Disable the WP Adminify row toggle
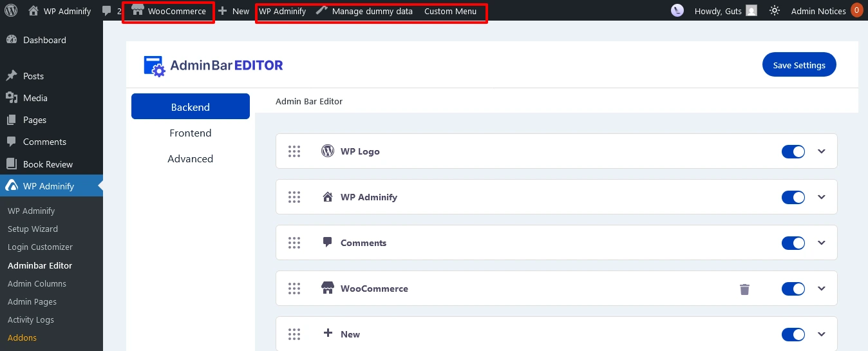Image resolution: width=868 pixels, height=351 pixels. point(793,197)
